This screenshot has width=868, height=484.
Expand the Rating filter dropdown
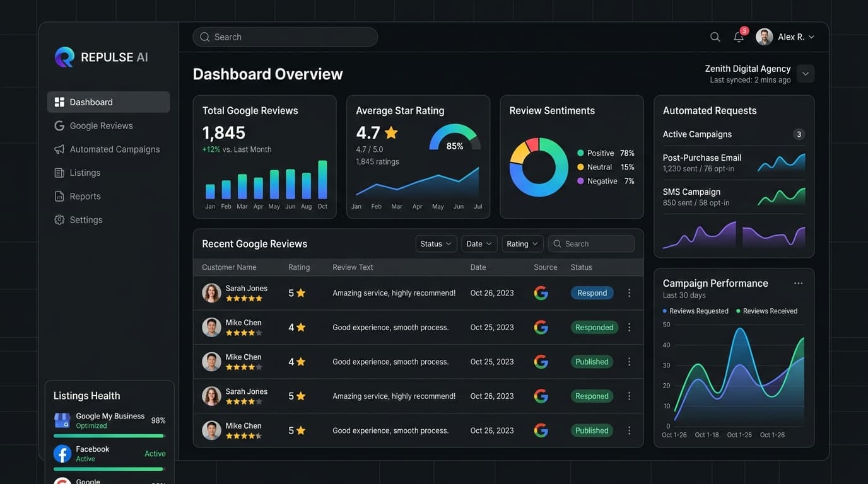click(x=522, y=243)
